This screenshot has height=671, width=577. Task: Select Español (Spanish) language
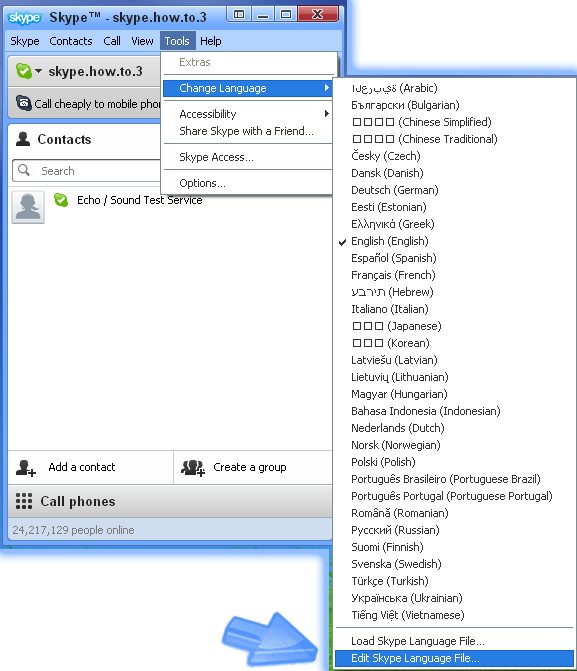pyautogui.click(x=393, y=258)
